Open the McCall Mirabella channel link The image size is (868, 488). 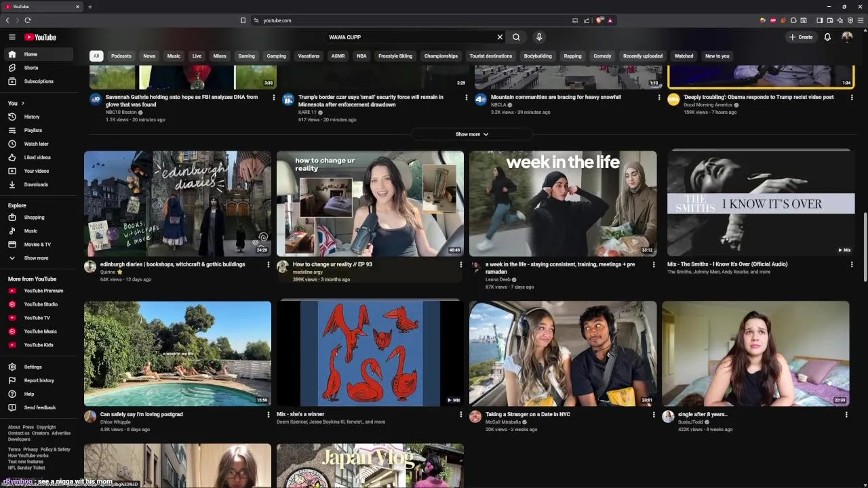pyautogui.click(x=503, y=422)
